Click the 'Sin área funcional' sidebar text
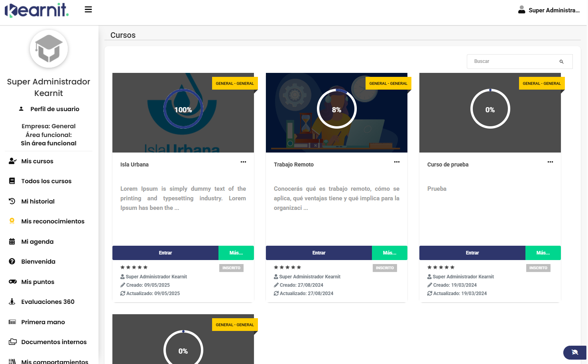The image size is (588, 364). [49, 143]
